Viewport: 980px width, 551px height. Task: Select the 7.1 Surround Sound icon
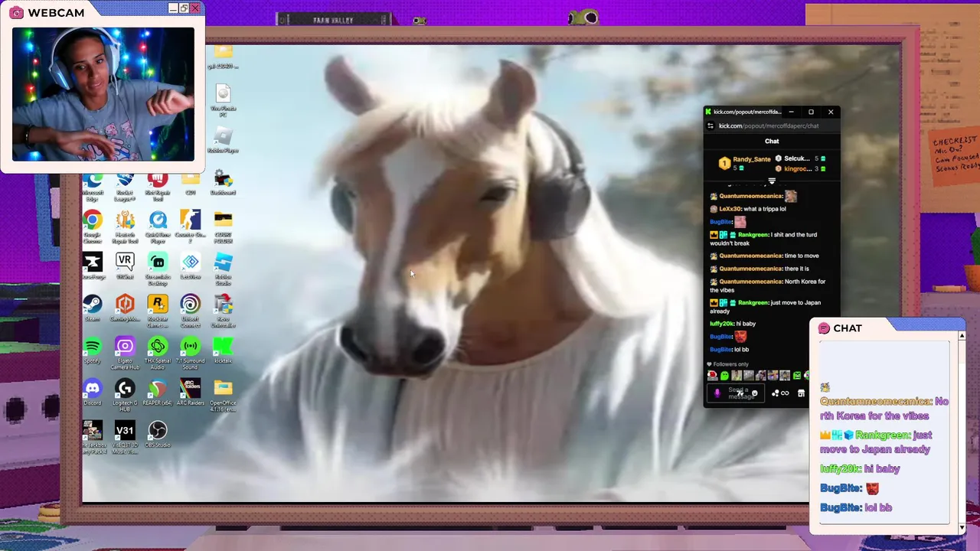(190, 354)
